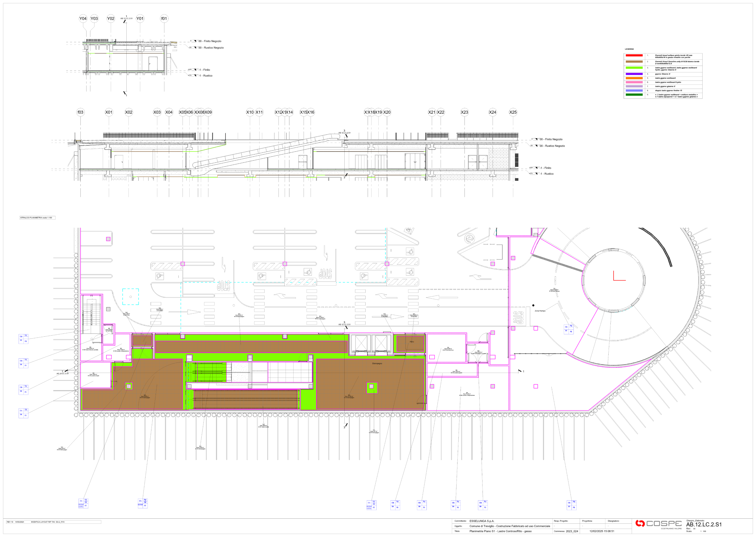Click the Y03 grid axis bubble
This screenshot has width=756, height=537.
click(94, 19)
